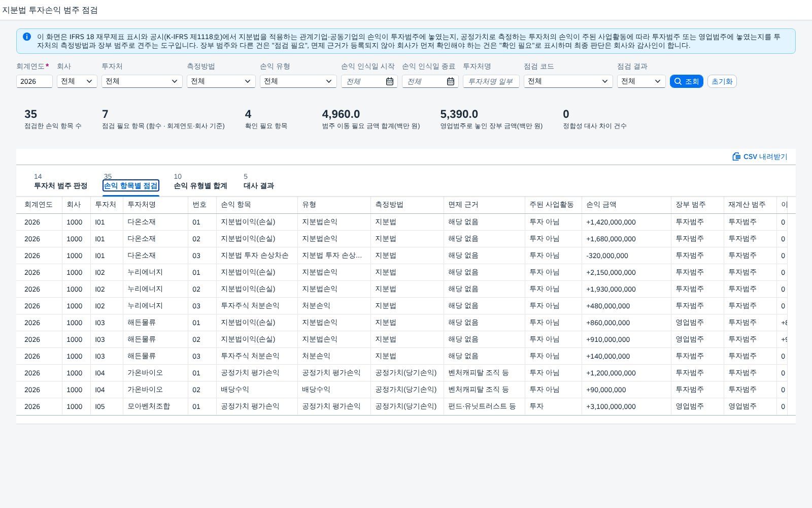Click the 투자처명 column header in table
This screenshot has width=812, height=508.
[155, 205]
